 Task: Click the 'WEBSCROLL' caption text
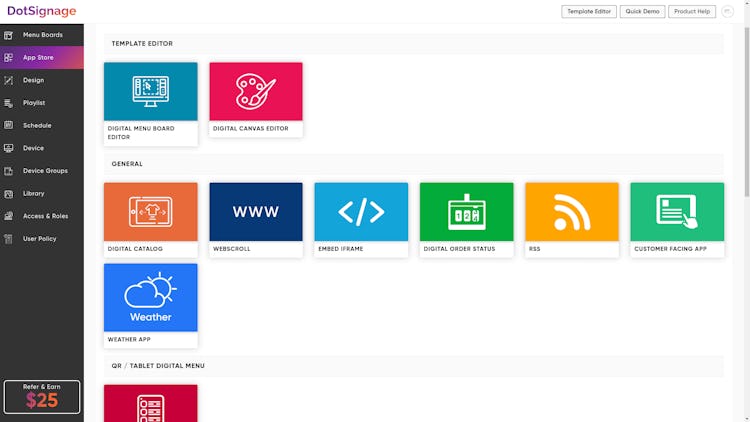(232, 249)
